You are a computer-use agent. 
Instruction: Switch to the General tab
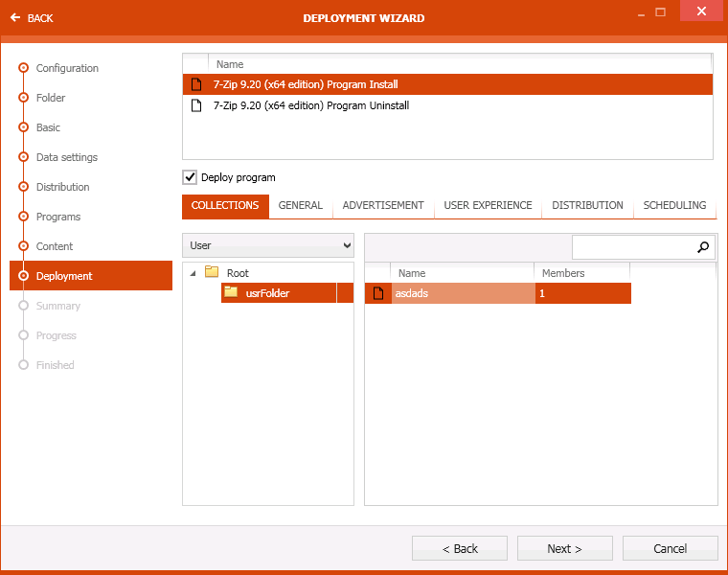tap(300, 205)
